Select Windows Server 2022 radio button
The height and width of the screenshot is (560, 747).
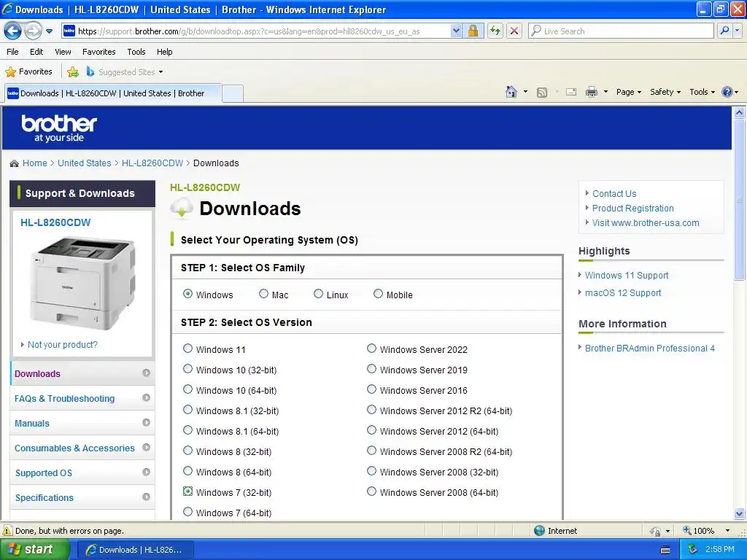point(371,349)
